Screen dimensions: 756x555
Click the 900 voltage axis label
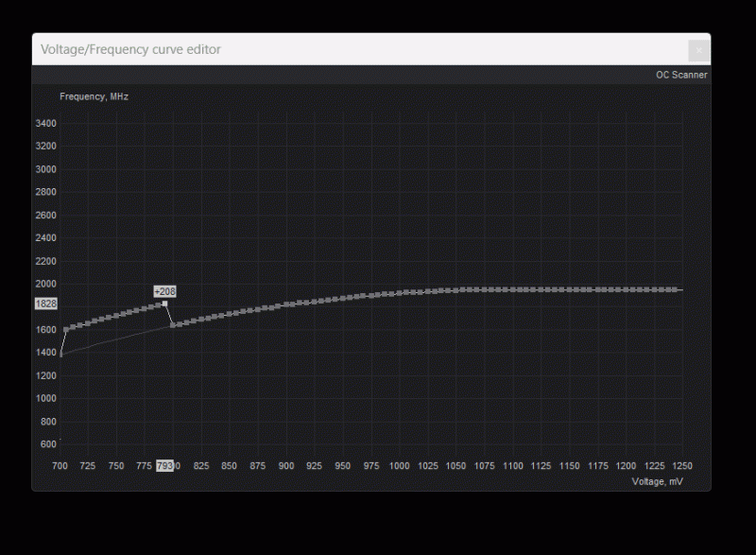286,466
